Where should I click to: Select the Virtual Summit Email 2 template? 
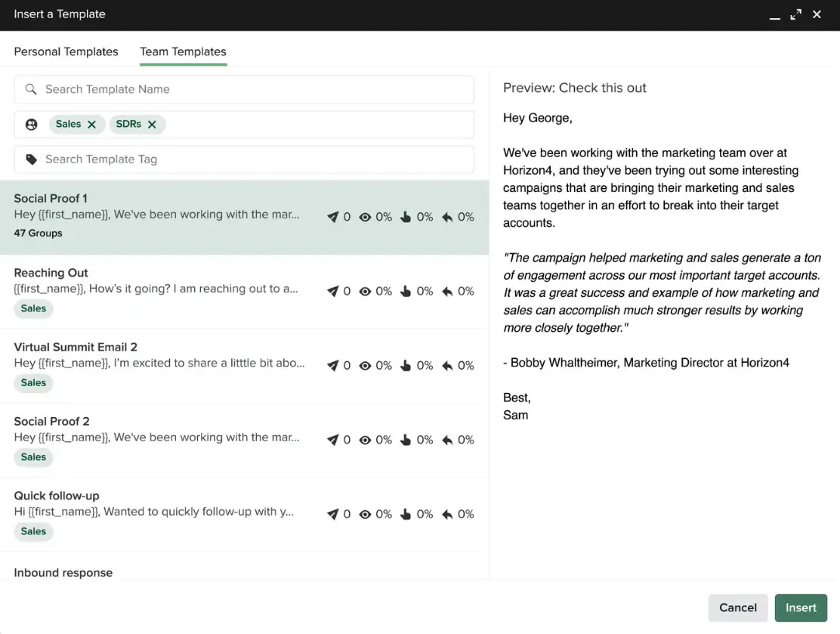(244, 366)
